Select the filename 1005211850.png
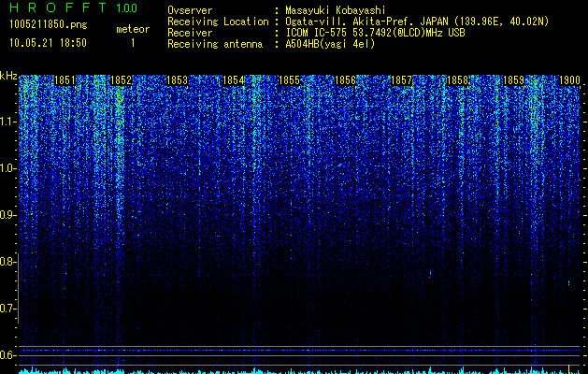Image resolution: width=588 pixels, height=374 pixels. 48,25
